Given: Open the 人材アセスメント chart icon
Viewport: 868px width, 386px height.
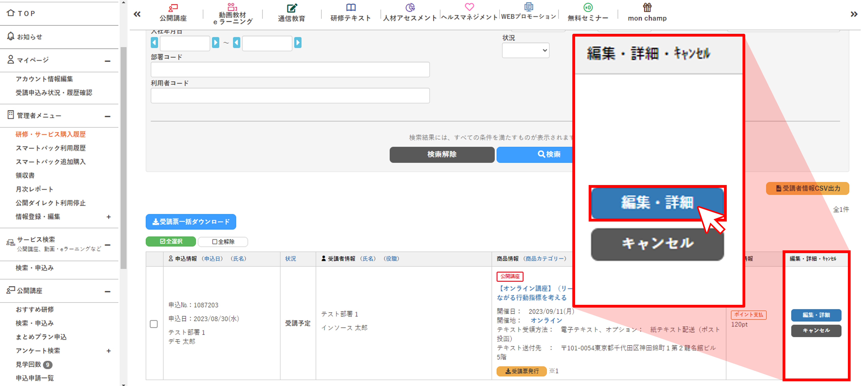Looking at the screenshot, I should click(x=410, y=7).
